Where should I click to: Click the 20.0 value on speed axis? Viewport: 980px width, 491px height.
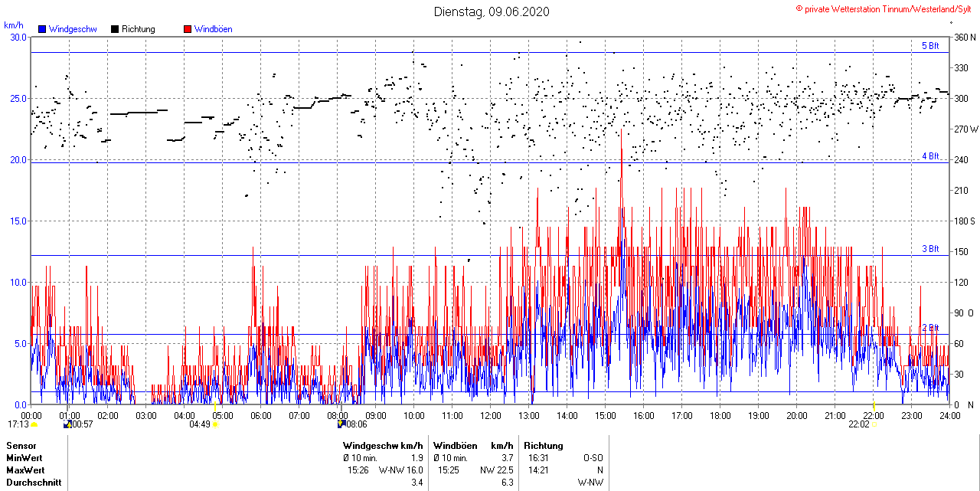click(x=18, y=159)
